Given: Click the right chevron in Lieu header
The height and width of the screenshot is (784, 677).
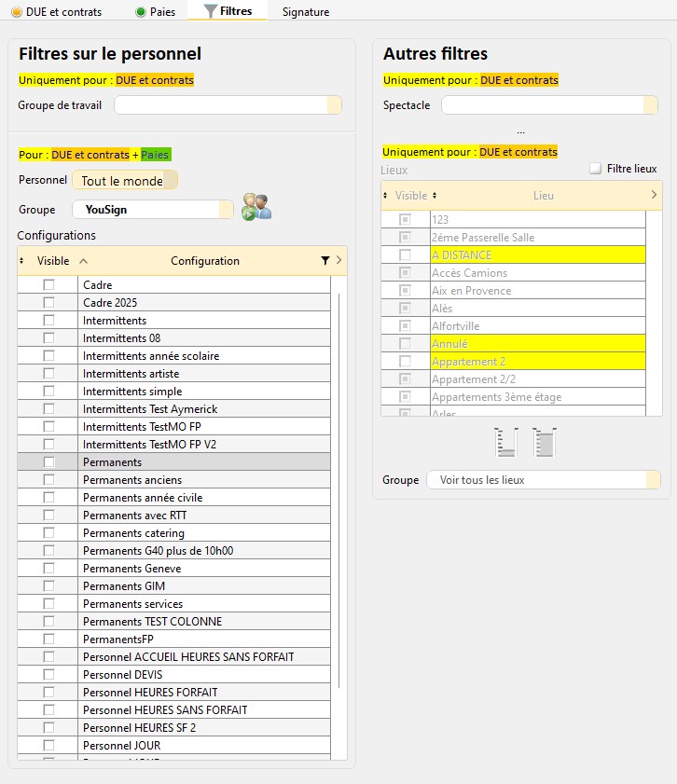Looking at the screenshot, I should (x=654, y=196).
